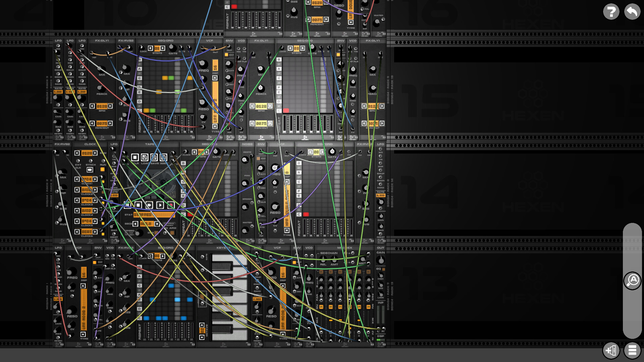Increase the BPM with the CLOCK module's right arrow
Image resolution: width=644 pixels, height=362 pixels.
(95, 153)
